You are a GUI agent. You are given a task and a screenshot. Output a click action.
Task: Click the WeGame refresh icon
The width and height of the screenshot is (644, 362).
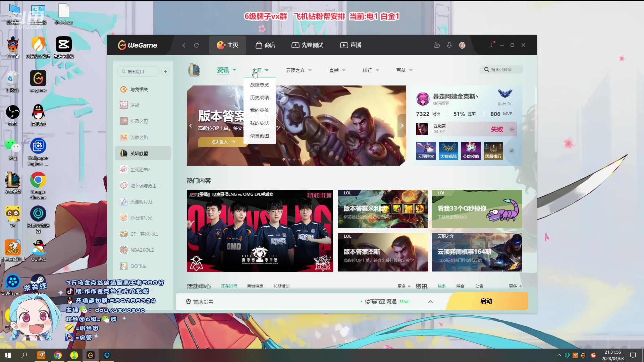coord(197,45)
